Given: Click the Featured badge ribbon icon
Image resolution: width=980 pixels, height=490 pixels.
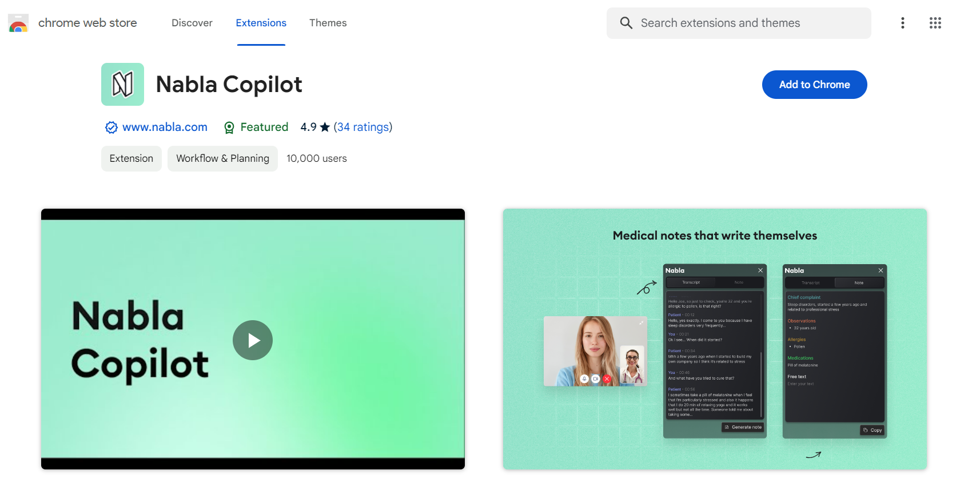Looking at the screenshot, I should click(229, 128).
